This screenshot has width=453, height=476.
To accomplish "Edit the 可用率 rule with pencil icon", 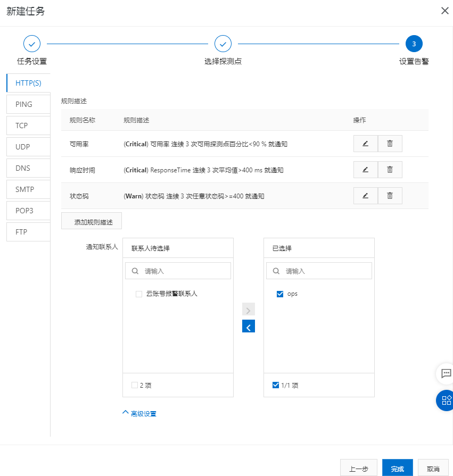I will 365,144.
